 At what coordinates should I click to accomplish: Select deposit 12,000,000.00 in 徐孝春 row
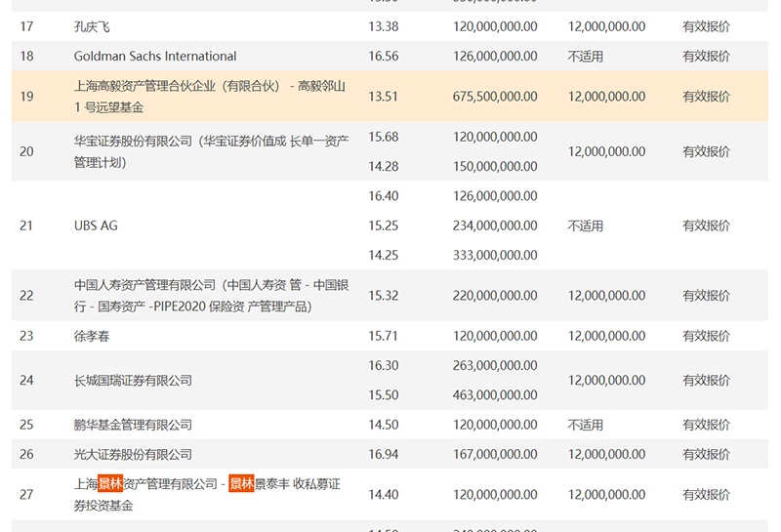pos(606,336)
